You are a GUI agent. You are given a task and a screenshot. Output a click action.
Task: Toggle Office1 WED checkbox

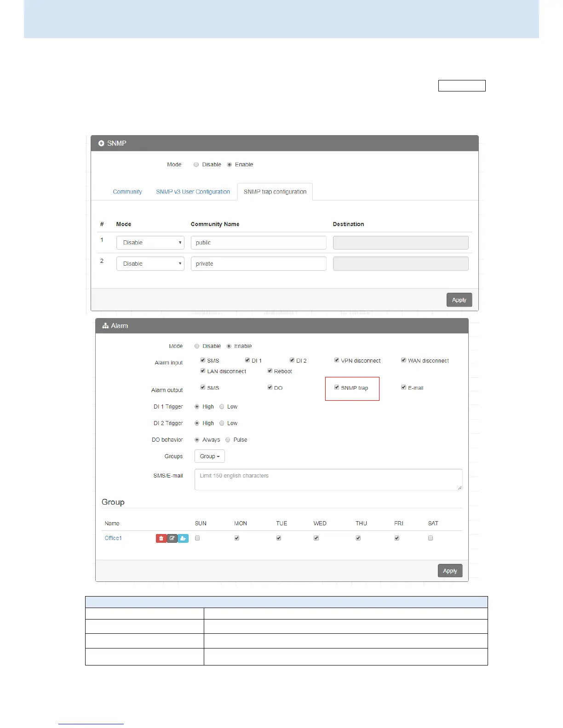[316, 538]
